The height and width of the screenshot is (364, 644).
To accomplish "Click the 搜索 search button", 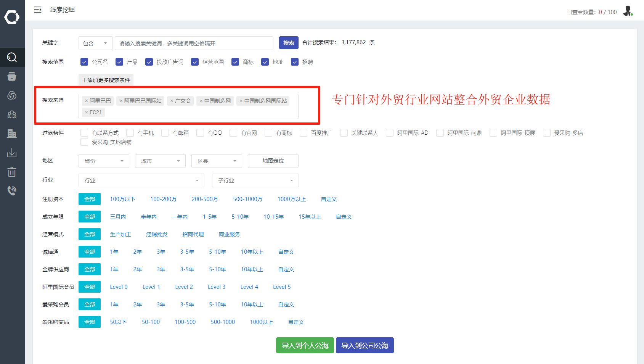I will coord(289,43).
